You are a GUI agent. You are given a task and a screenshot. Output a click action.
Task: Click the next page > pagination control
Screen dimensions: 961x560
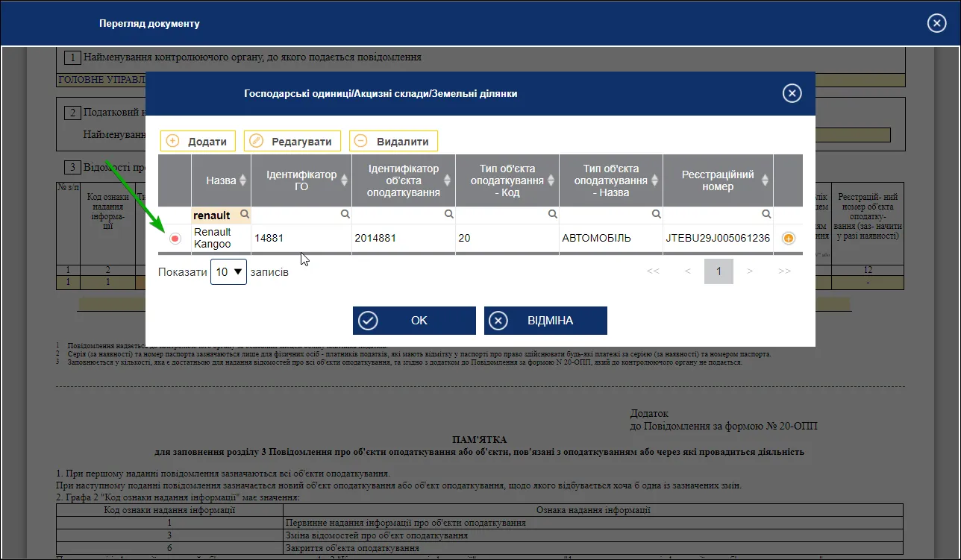tap(750, 271)
